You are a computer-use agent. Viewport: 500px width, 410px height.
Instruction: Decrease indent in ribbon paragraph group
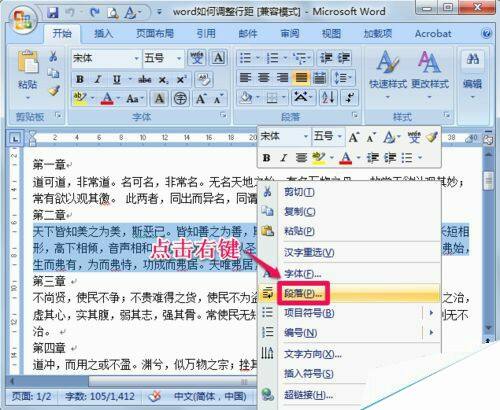[326, 58]
